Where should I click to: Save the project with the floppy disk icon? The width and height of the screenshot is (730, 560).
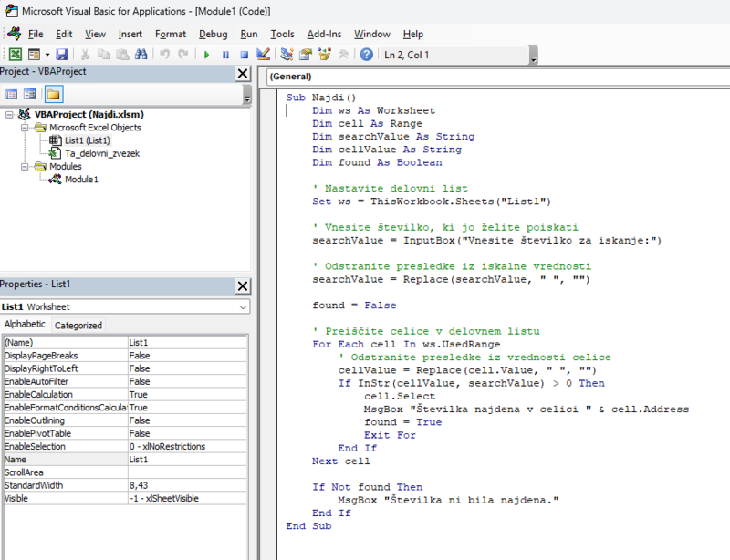point(62,55)
